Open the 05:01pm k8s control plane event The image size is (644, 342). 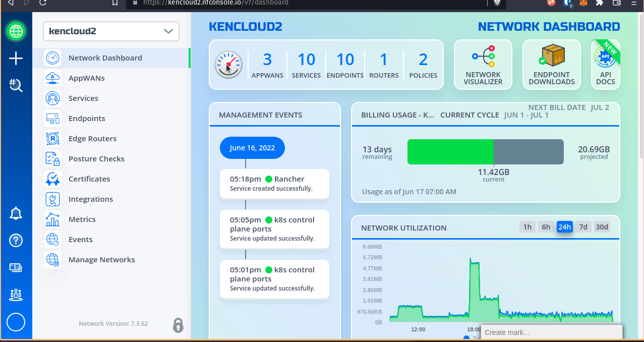tap(274, 279)
